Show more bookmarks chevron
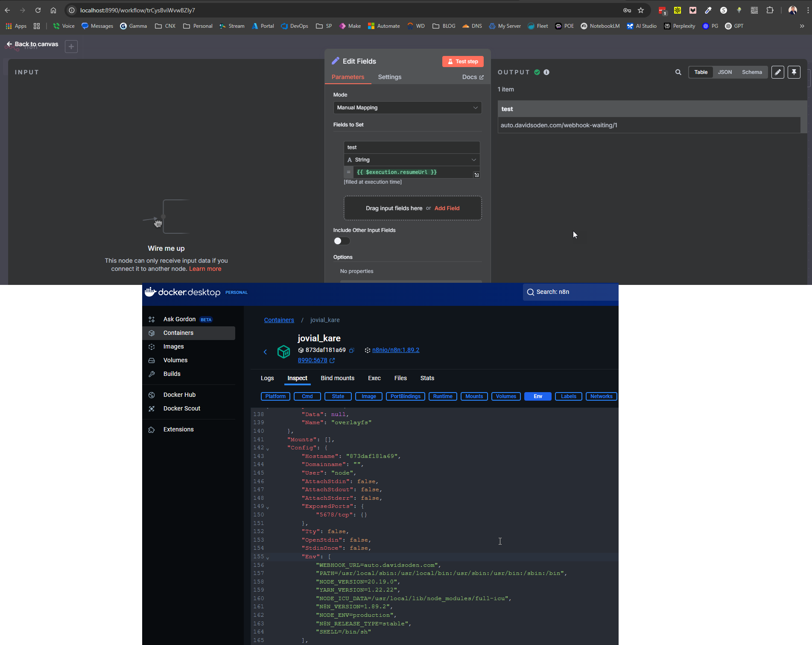The width and height of the screenshot is (812, 645). pos(802,26)
